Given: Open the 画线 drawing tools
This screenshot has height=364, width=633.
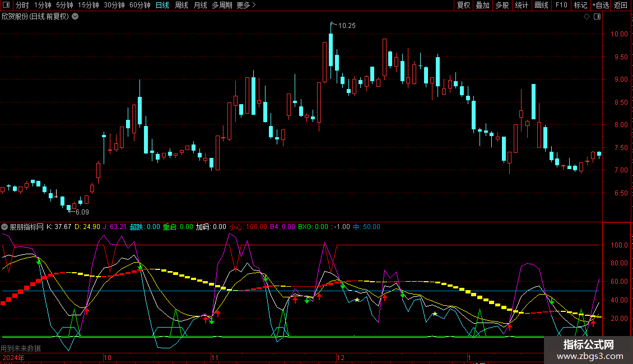Looking at the screenshot, I should [x=541, y=5].
